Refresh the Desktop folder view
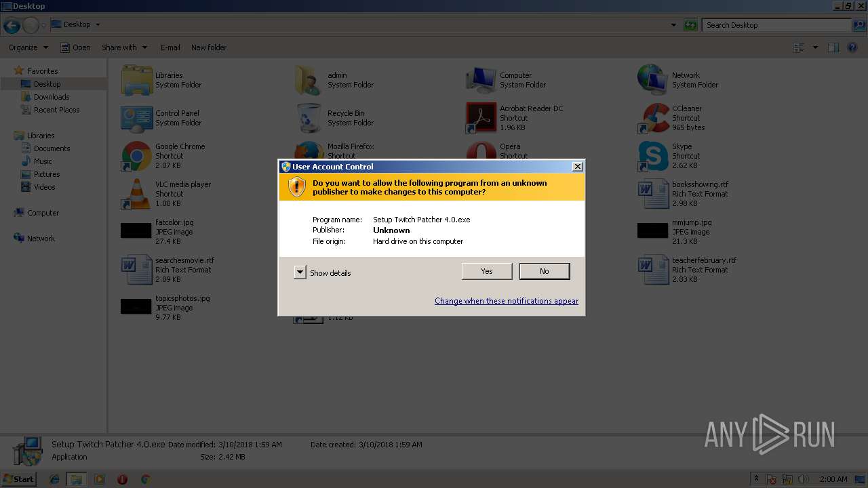 (690, 25)
